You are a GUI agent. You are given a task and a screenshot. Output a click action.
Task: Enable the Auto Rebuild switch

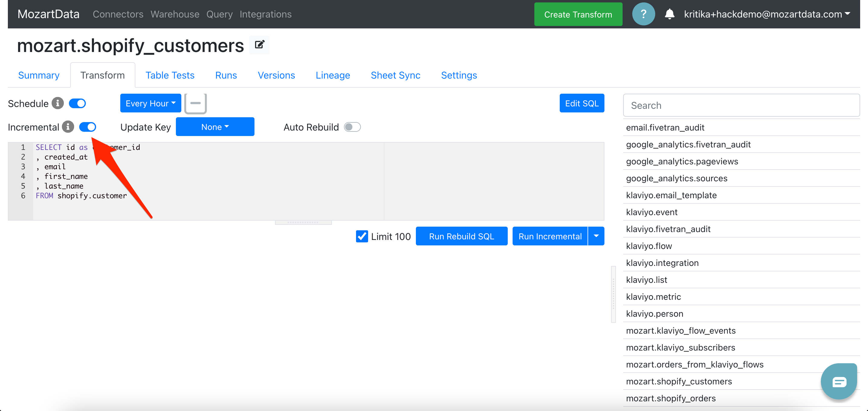tap(352, 127)
